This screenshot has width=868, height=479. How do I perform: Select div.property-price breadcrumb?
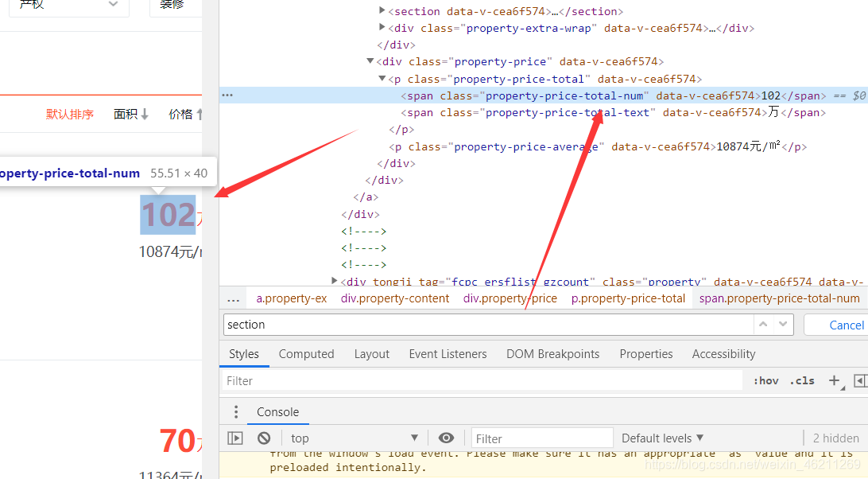(510, 299)
